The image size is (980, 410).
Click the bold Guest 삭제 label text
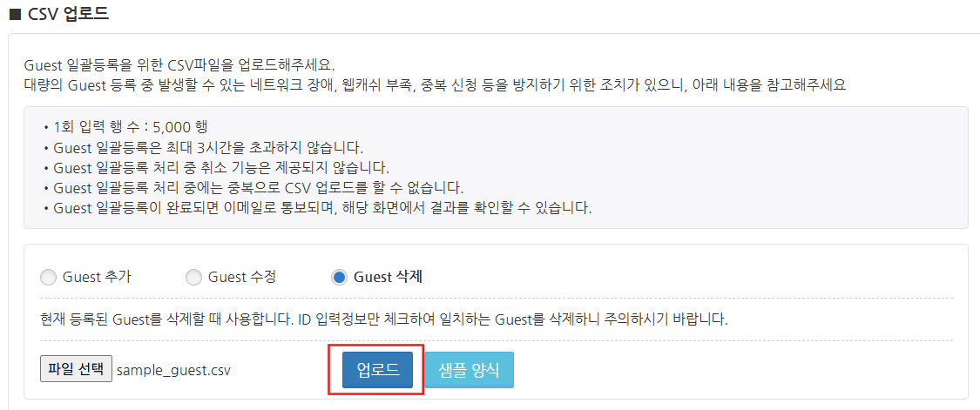click(388, 278)
